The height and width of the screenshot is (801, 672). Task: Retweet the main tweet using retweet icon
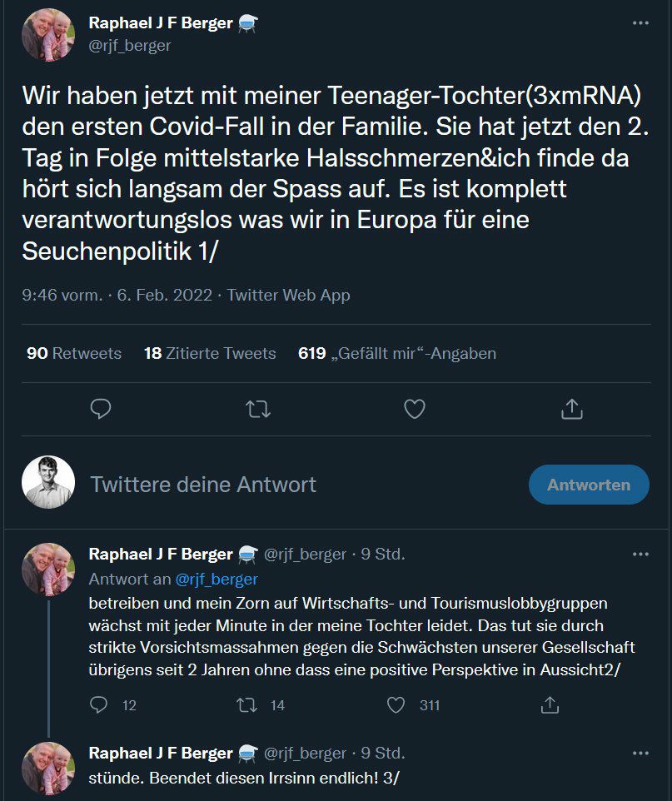(258, 409)
